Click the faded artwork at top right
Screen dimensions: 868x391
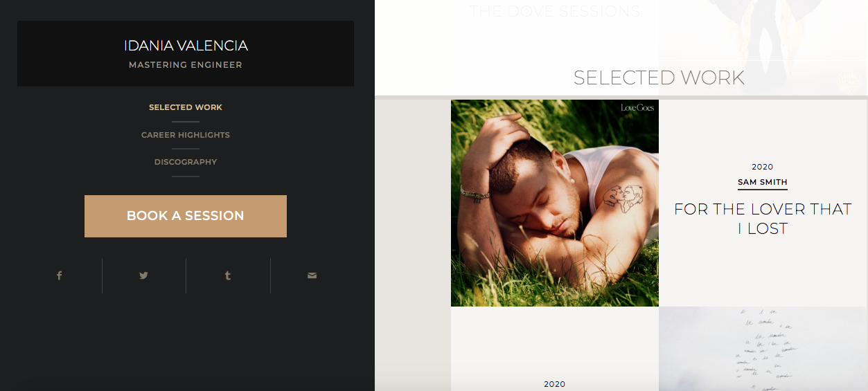point(763,47)
